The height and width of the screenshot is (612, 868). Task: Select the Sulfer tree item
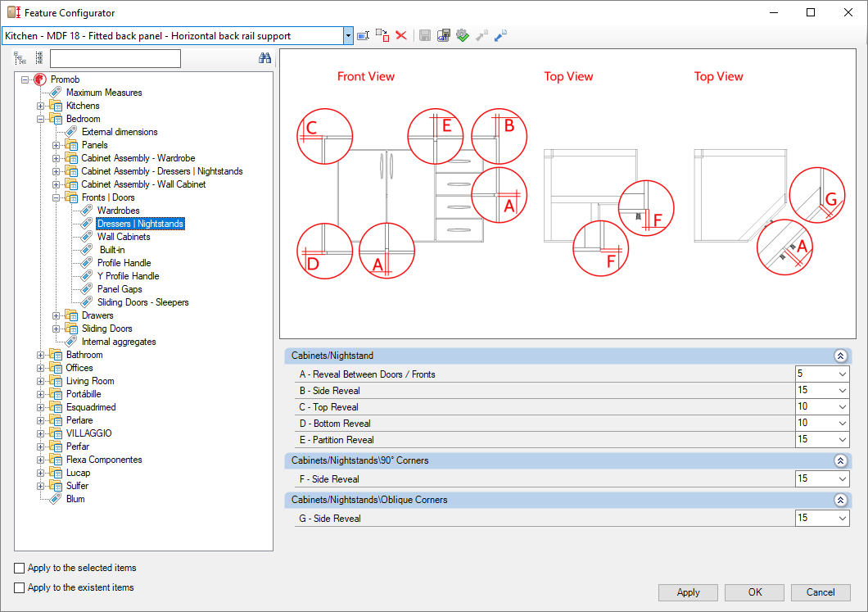click(x=77, y=486)
